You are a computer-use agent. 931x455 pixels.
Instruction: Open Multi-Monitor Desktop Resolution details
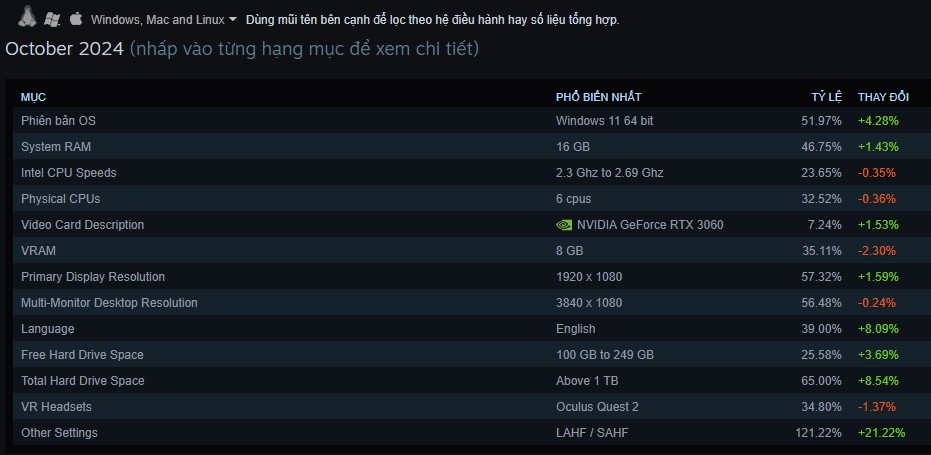click(x=469, y=303)
